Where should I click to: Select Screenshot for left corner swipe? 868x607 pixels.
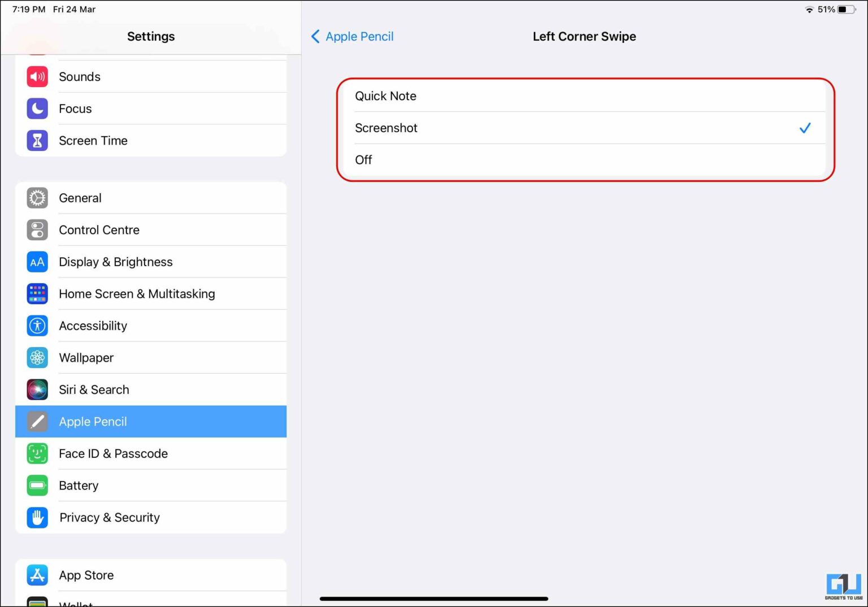click(387, 128)
